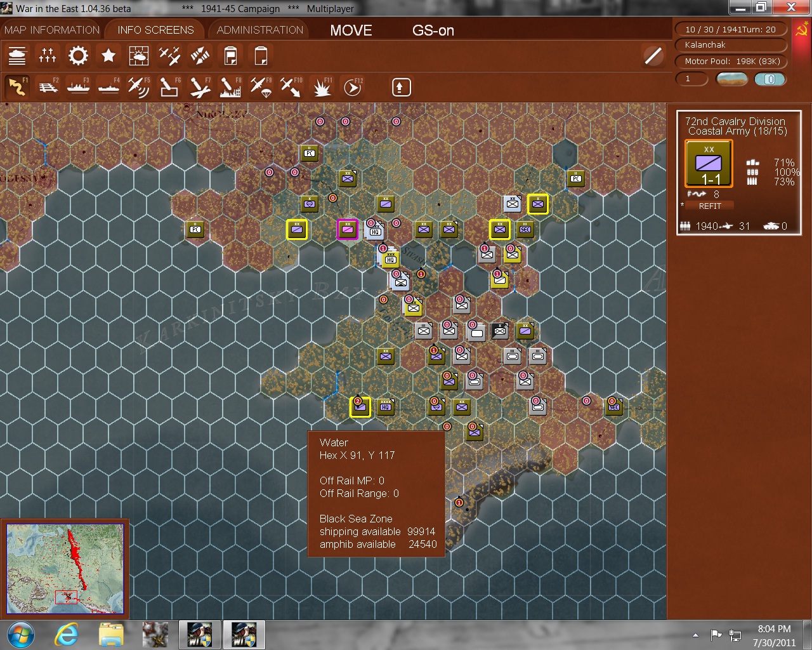Open the weather map icon
This screenshot has height=650, width=812.
point(138,56)
